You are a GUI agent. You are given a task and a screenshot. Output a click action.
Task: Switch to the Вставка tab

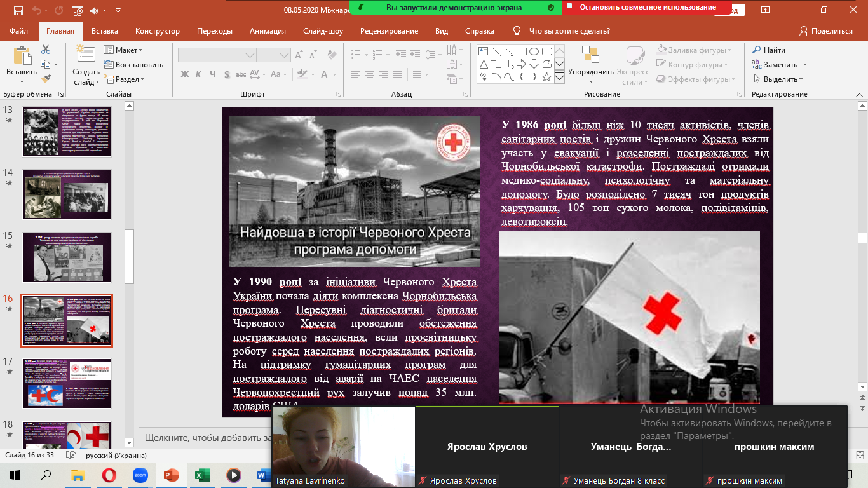tap(105, 31)
